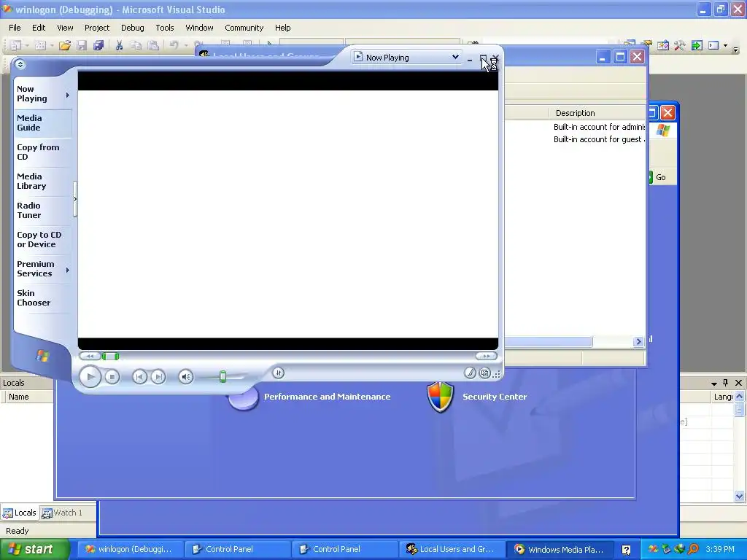Click the Start Page green arrow icon

[697, 45]
